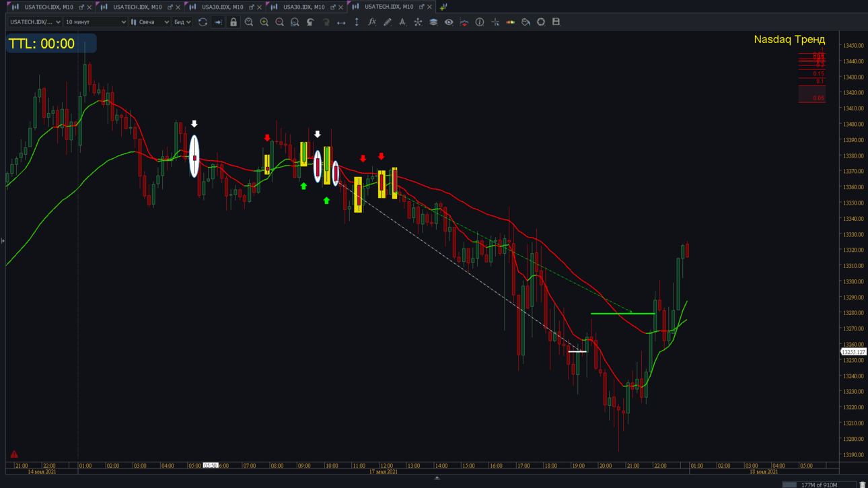The image size is (868, 488).
Task: Zoom in on the chart
Action: 264,22
